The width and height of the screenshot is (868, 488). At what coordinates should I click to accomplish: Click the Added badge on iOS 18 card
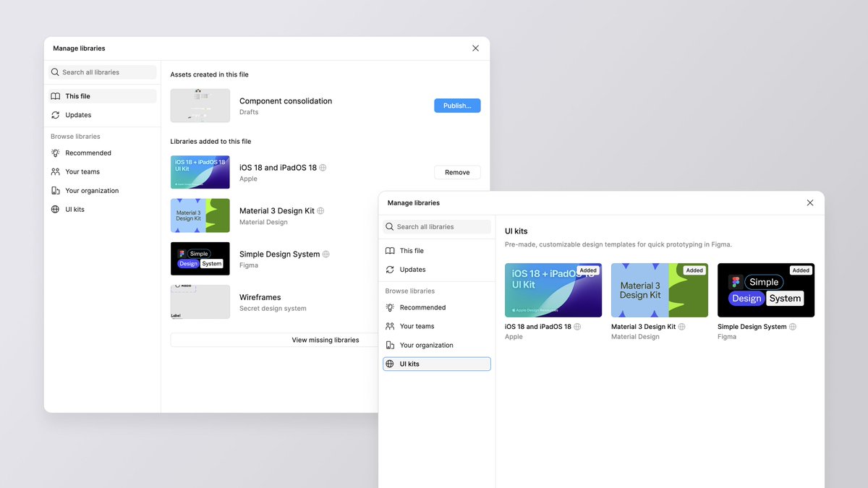(x=588, y=270)
